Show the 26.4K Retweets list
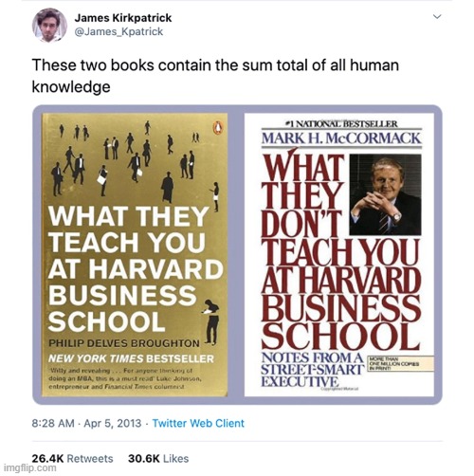The width and height of the screenshot is (474, 476). 72,459
